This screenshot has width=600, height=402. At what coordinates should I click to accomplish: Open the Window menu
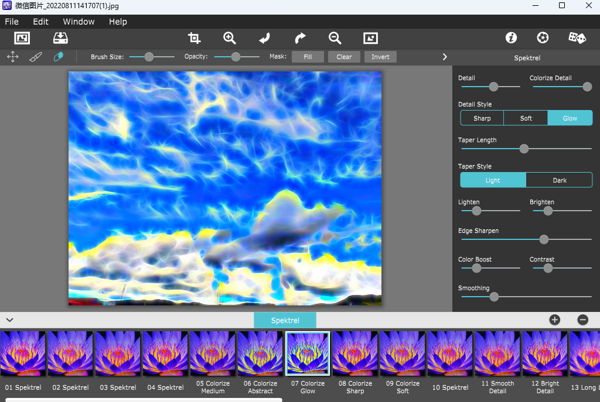tap(79, 21)
